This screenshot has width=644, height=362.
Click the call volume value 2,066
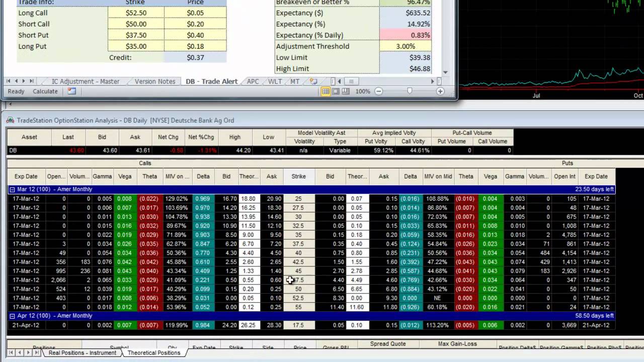pyautogui.click(x=56, y=280)
